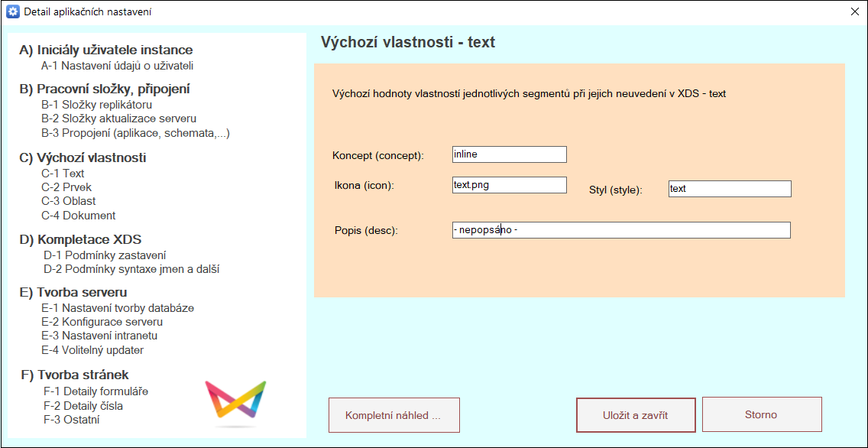This screenshot has height=448, width=868.
Task: Open B-2 Složky aktualizace serveru
Action: point(118,118)
